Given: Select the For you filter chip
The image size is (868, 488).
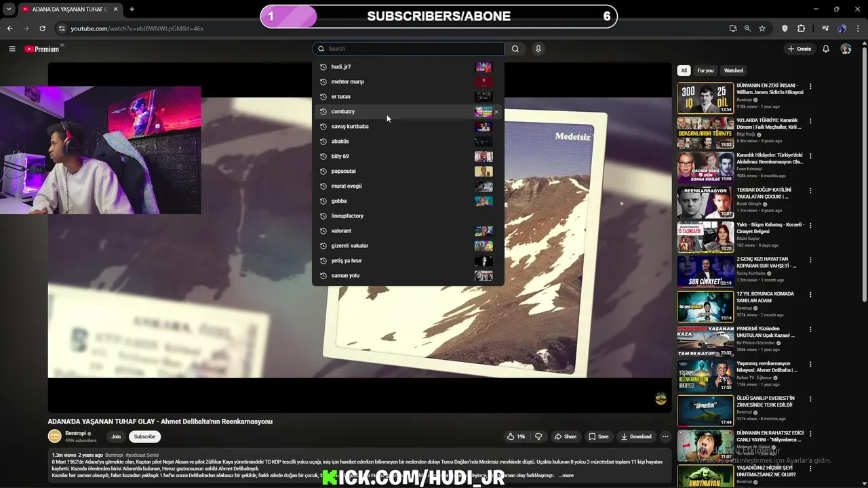Looking at the screenshot, I should 705,70.
